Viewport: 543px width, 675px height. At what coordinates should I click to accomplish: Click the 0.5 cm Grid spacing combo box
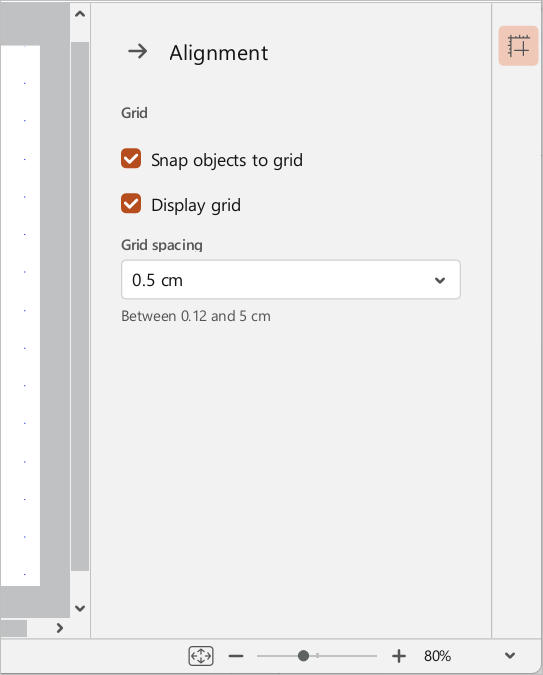click(x=291, y=279)
